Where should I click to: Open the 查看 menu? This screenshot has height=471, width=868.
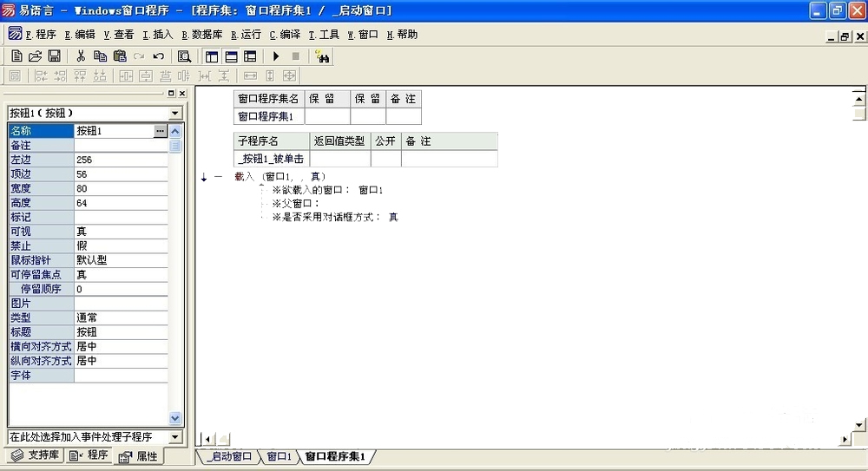click(x=118, y=35)
